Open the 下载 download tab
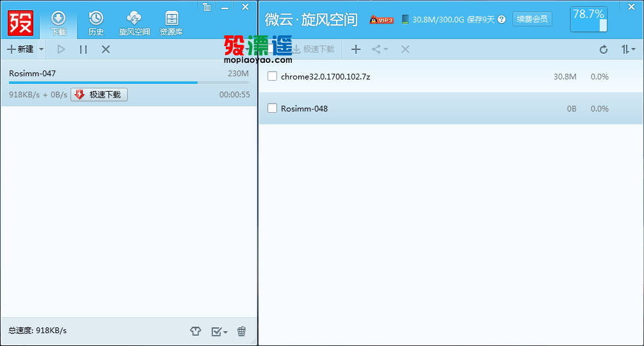 coord(58,23)
